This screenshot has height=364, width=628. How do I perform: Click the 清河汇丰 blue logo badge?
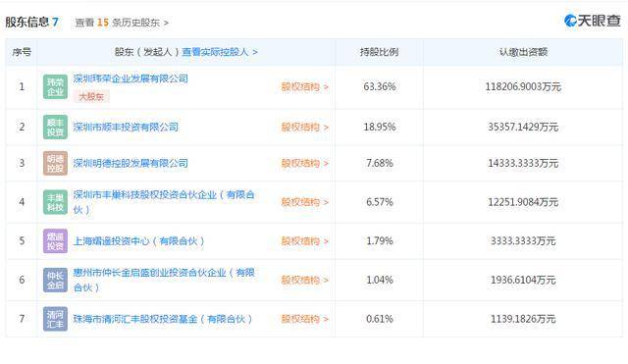pyautogui.click(x=55, y=319)
